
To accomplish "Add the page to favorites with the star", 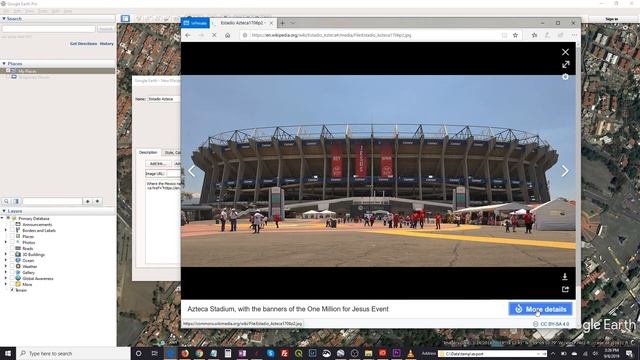I will [516, 36].
